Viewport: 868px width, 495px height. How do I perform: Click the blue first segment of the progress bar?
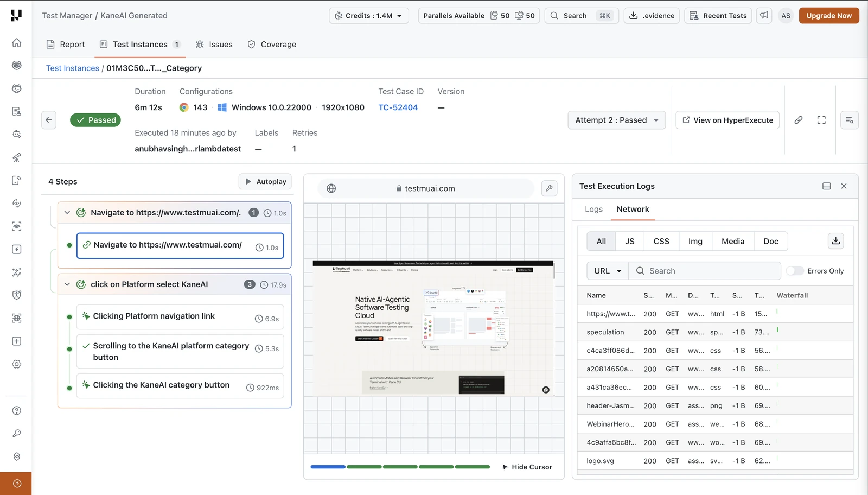pyautogui.click(x=328, y=467)
